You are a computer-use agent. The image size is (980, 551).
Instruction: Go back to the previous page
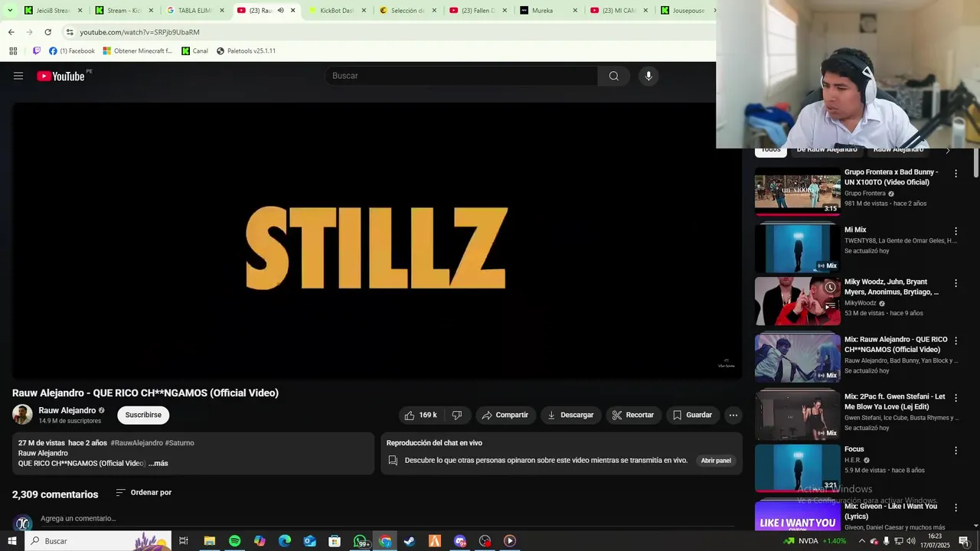[11, 32]
